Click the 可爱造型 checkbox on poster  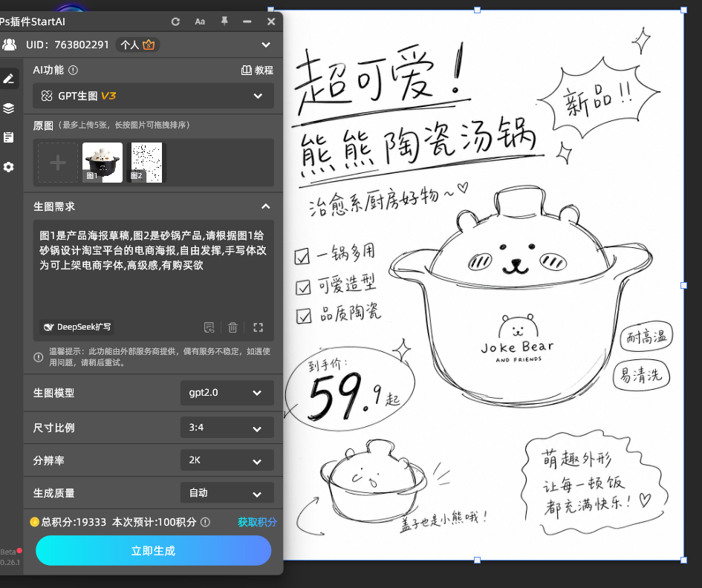pyautogui.click(x=303, y=287)
